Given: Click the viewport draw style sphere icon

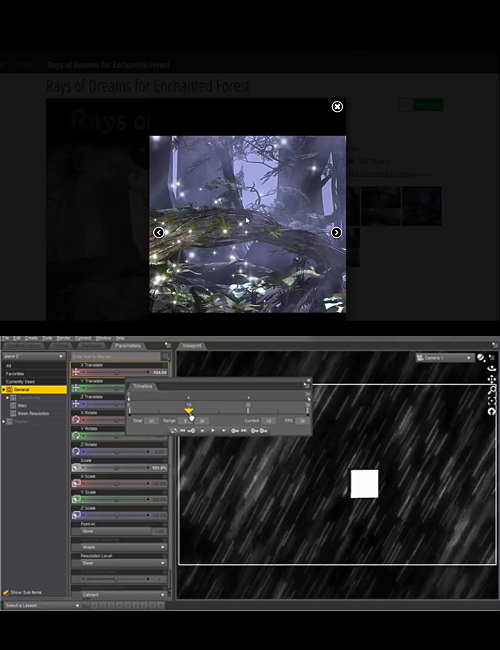Looking at the screenshot, I should point(481,357).
